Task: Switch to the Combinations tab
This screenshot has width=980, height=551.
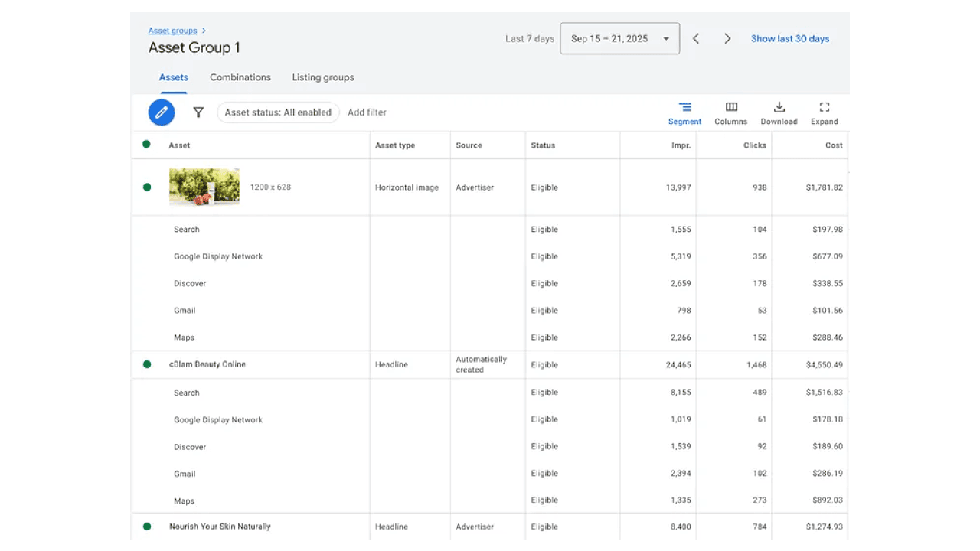Action: pos(240,77)
